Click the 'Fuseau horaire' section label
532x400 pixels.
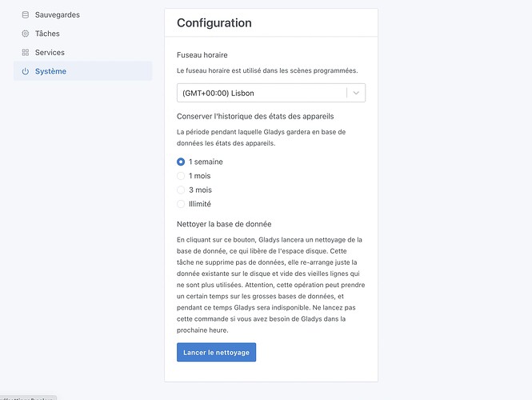pos(202,55)
